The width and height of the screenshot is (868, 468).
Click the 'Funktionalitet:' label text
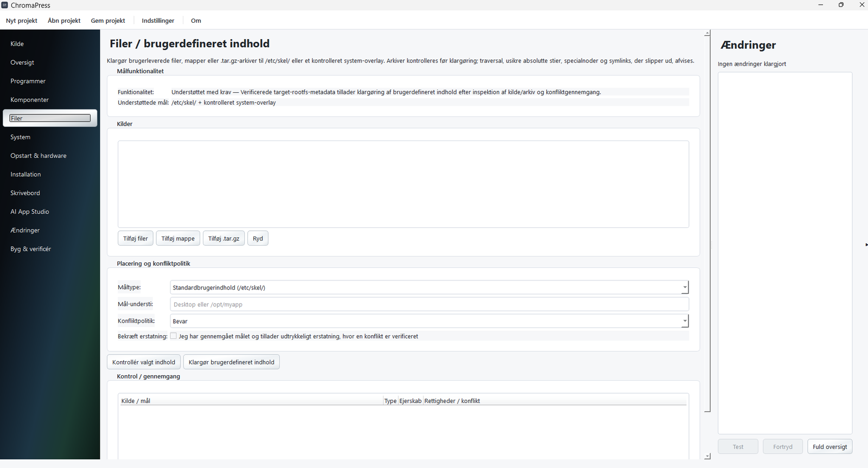(136, 92)
